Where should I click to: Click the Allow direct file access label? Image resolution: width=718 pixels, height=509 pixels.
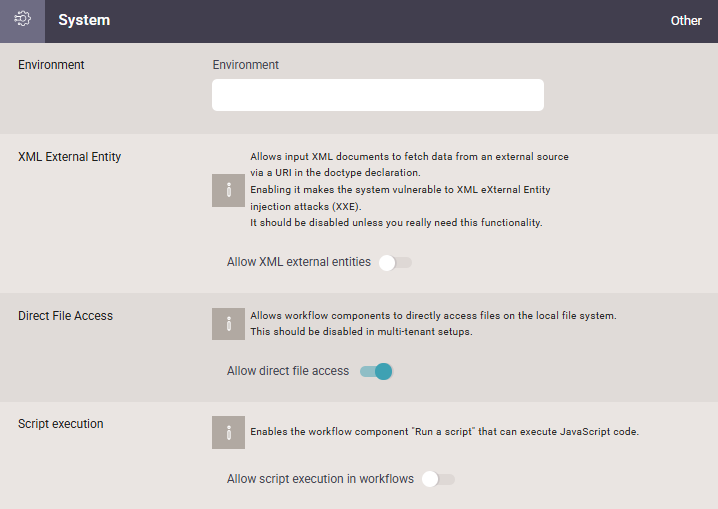[x=288, y=371]
